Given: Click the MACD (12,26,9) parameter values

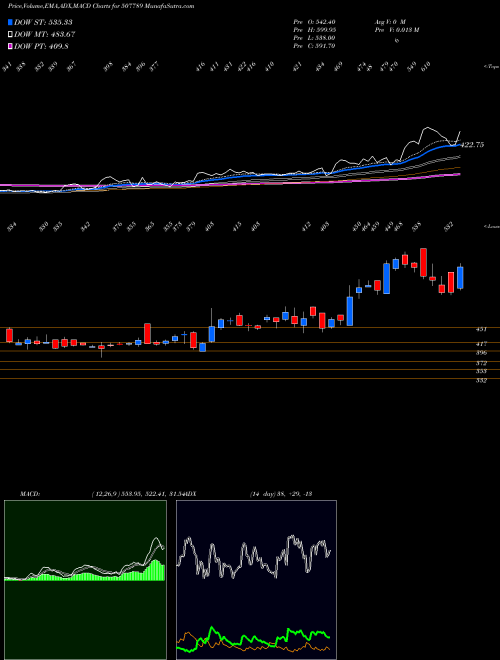Looking at the screenshot, I should (136, 494).
